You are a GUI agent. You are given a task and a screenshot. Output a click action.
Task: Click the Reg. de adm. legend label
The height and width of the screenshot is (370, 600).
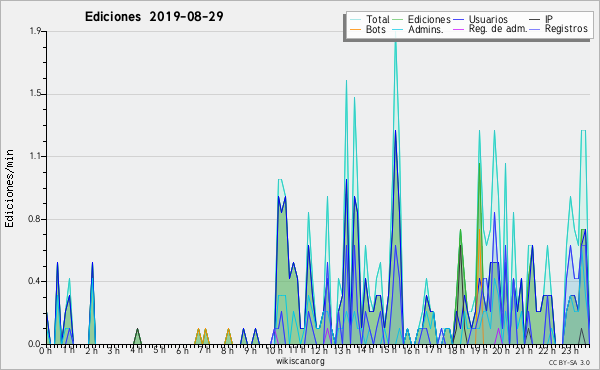tap(498, 29)
